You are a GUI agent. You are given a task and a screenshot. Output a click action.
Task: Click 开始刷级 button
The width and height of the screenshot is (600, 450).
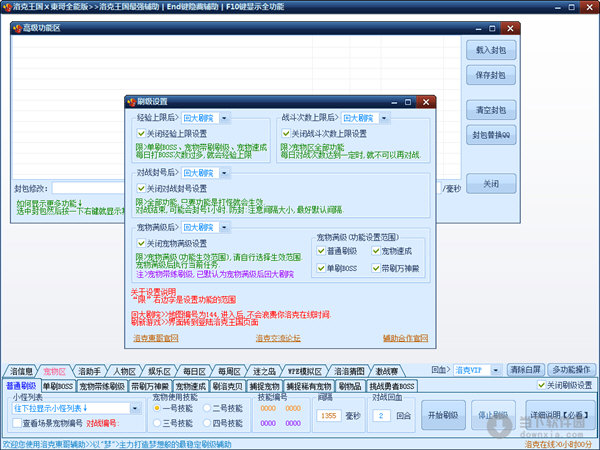(x=443, y=415)
